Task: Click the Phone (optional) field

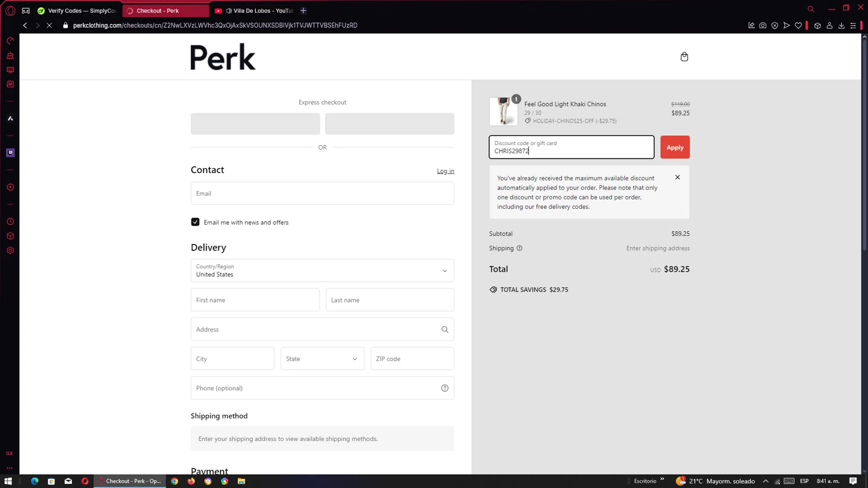Action: (322, 388)
